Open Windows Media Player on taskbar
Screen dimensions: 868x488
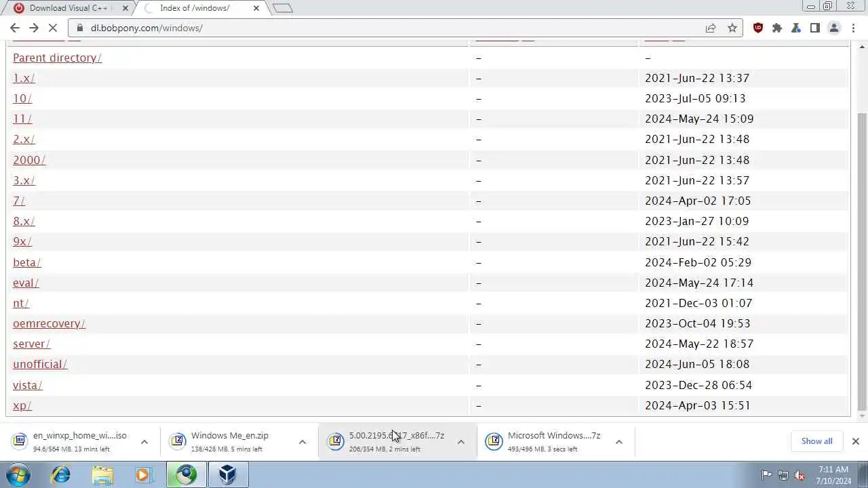click(x=143, y=474)
